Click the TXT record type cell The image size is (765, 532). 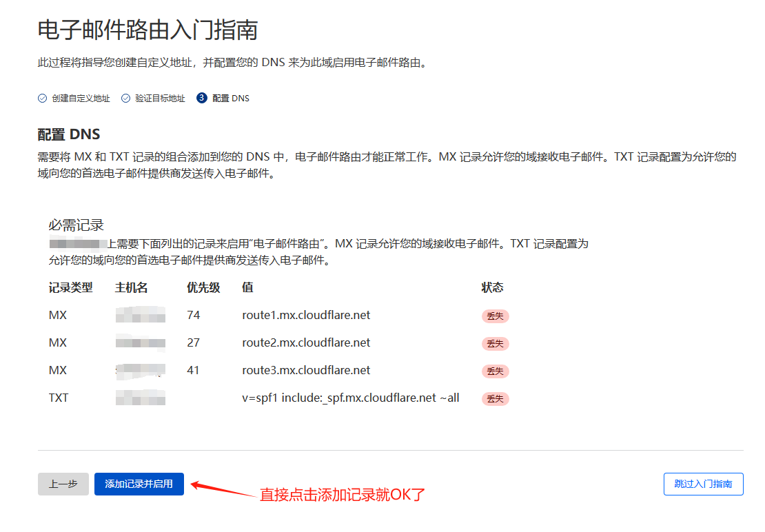(x=59, y=398)
